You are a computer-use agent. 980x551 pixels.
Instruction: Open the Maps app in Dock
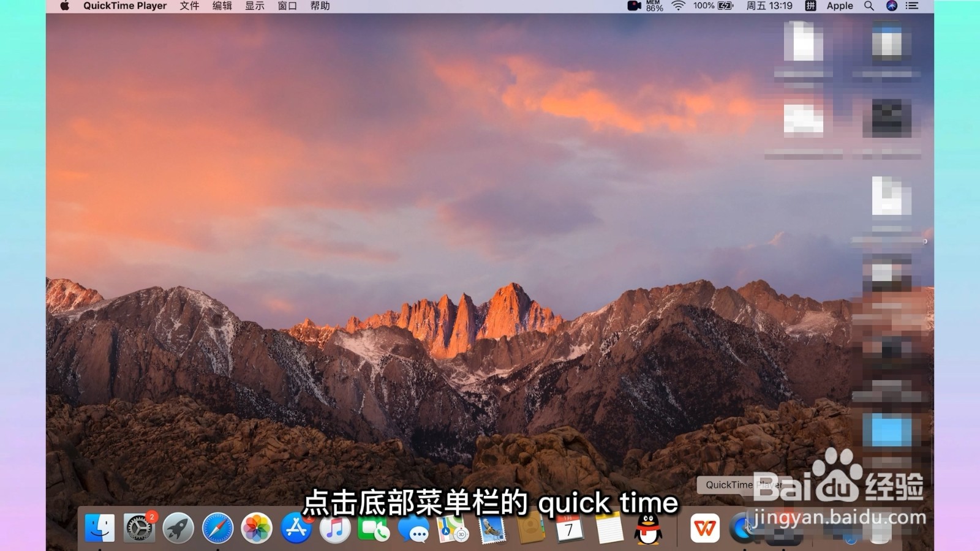click(x=452, y=528)
